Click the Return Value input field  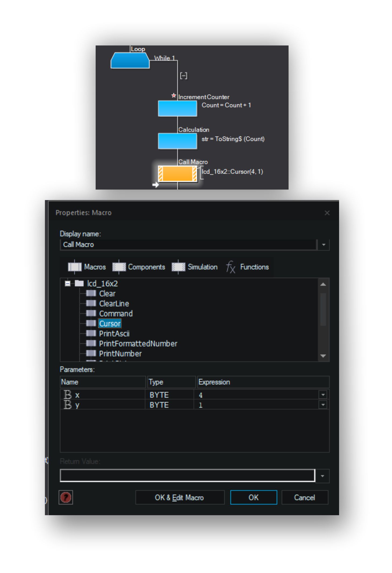click(x=187, y=476)
